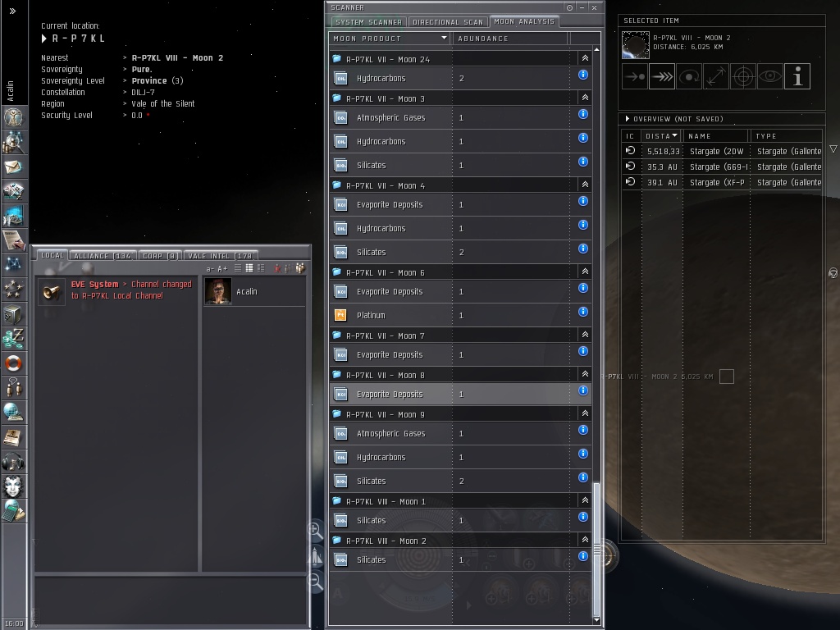Image resolution: width=840 pixels, height=630 pixels.
Task: Open the Wallet ISK icon
Action: click(x=13, y=339)
